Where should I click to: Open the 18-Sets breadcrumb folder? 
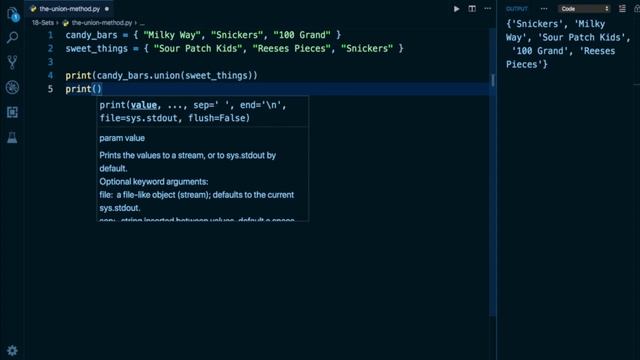tap(43, 23)
